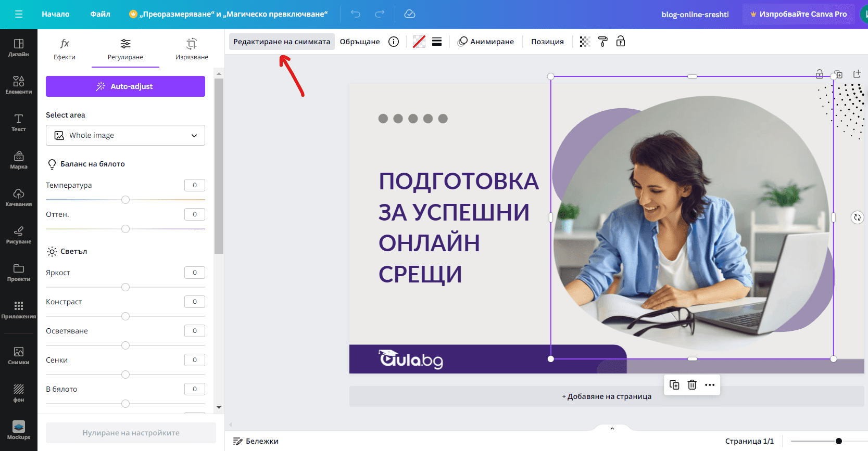The image size is (868, 451).
Task: Click the redo arrow
Action: (x=380, y=14)
